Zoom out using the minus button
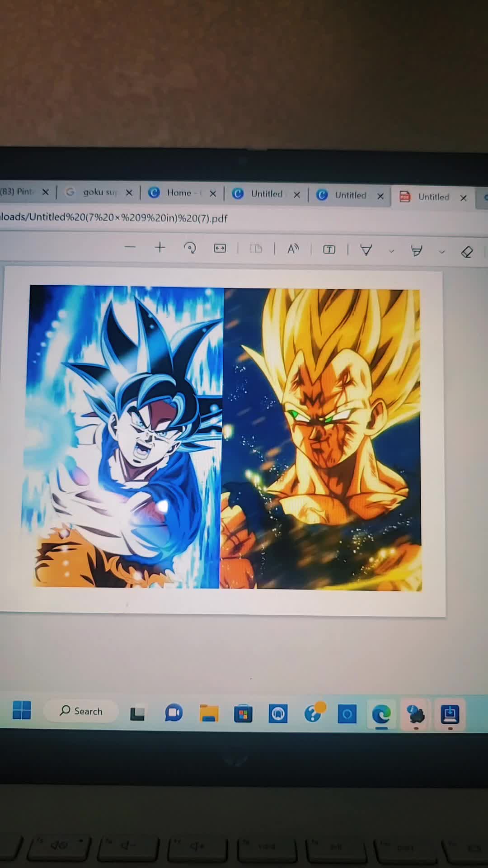This screenshot has height=868, width=488. [130, 247]
